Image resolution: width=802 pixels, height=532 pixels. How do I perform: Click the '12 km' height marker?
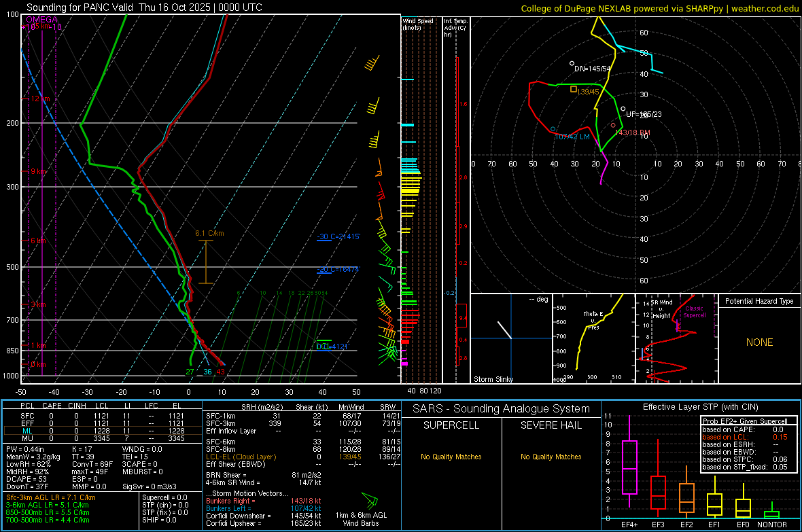click(x=40, y=99)
